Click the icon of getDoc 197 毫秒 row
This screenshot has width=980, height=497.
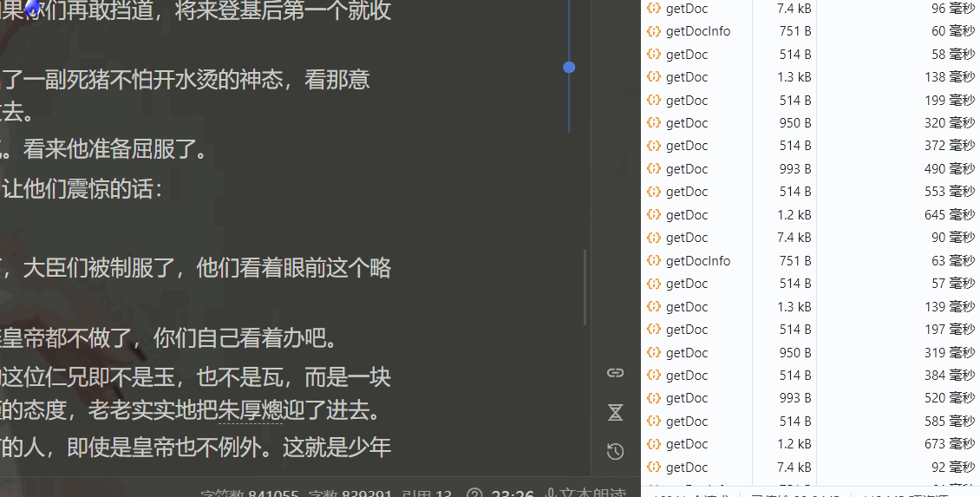click(x=654, y=329)
